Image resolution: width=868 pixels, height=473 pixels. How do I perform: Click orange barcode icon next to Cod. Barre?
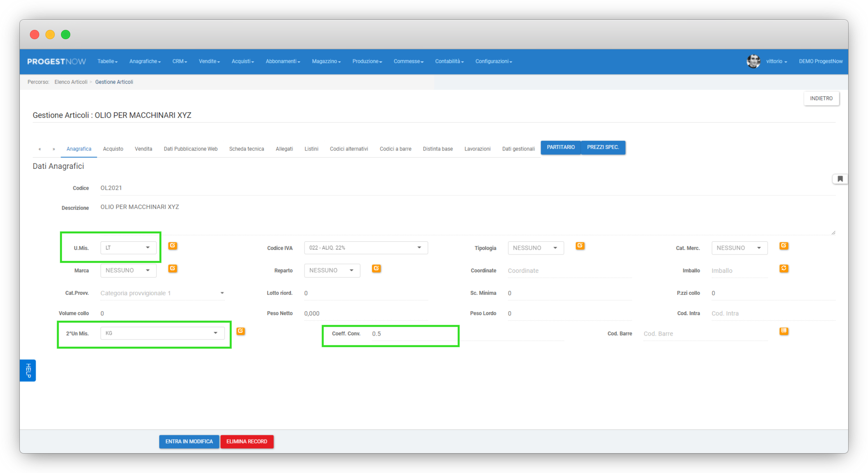(x=783, y=331)
